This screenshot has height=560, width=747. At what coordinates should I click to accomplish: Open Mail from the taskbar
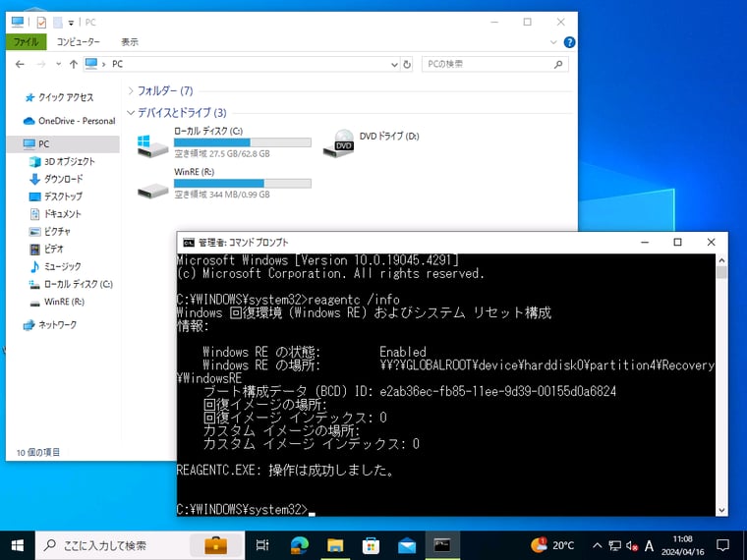[407, 545]
